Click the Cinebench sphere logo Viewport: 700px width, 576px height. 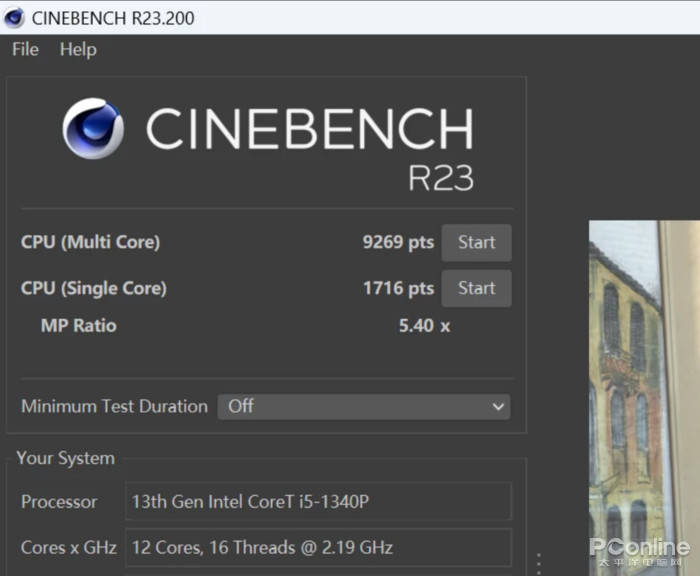pos(93,129)
